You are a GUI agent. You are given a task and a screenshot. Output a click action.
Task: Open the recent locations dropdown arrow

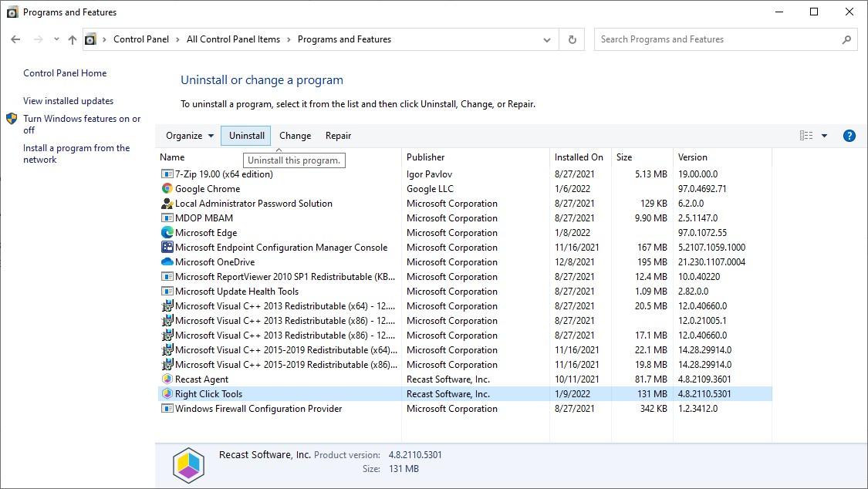(56, 39)
